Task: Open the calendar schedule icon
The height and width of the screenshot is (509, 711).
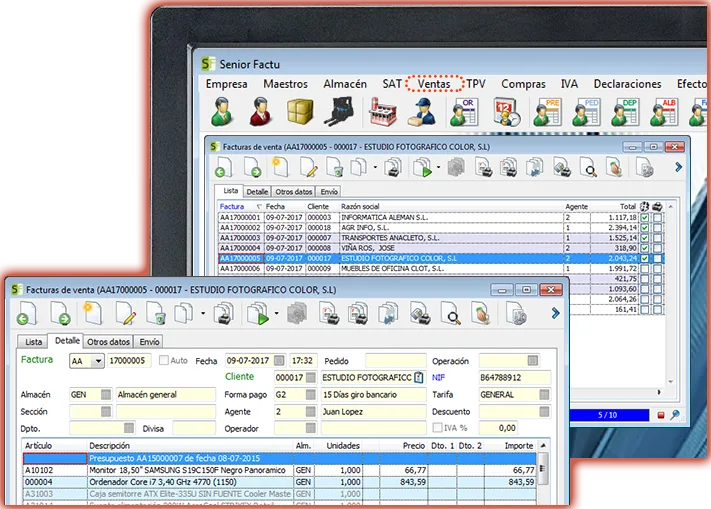Action: [506, 111]
